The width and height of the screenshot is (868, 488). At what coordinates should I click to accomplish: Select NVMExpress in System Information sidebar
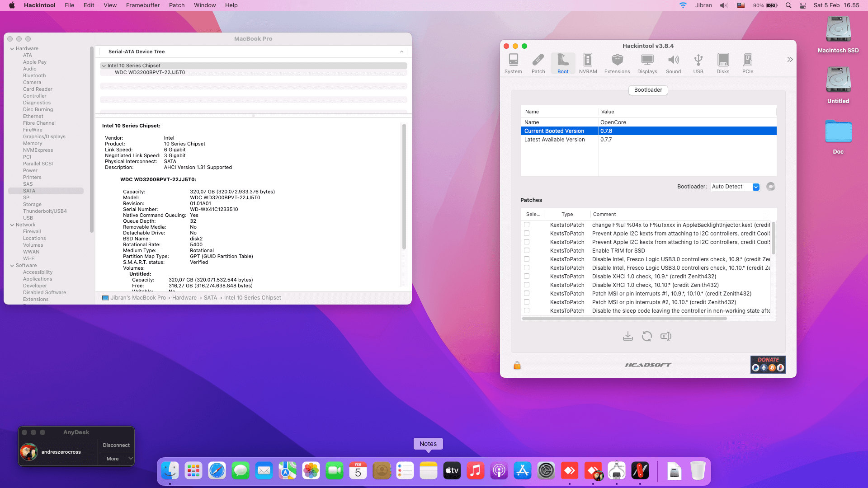(38, 150)
